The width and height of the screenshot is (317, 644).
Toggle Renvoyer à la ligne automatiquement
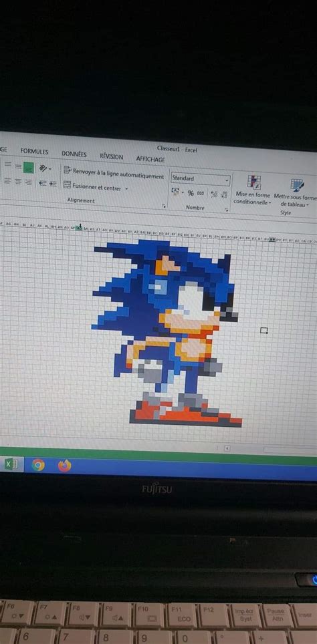(x=114, y=173)
